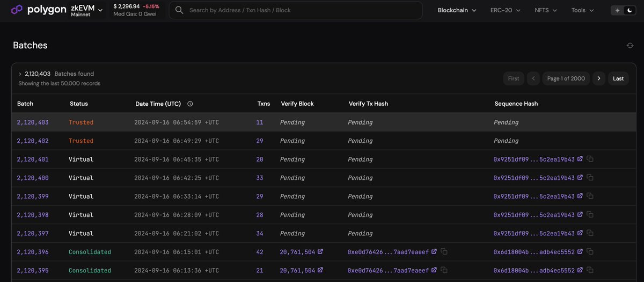This screenshot has height=282, width=644.
Task: Click date time 2024-09-16 06:54:59 +UTC
Action: pos(177,122)
